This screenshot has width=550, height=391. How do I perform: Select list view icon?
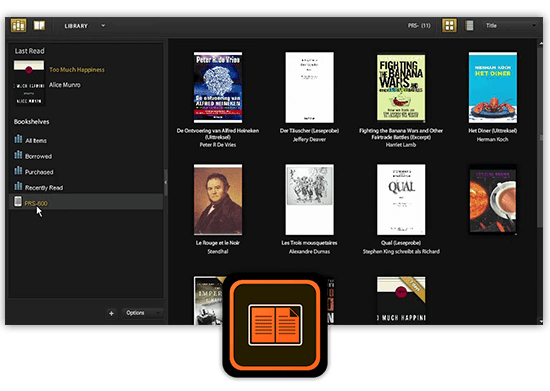[x=469, y=26]
